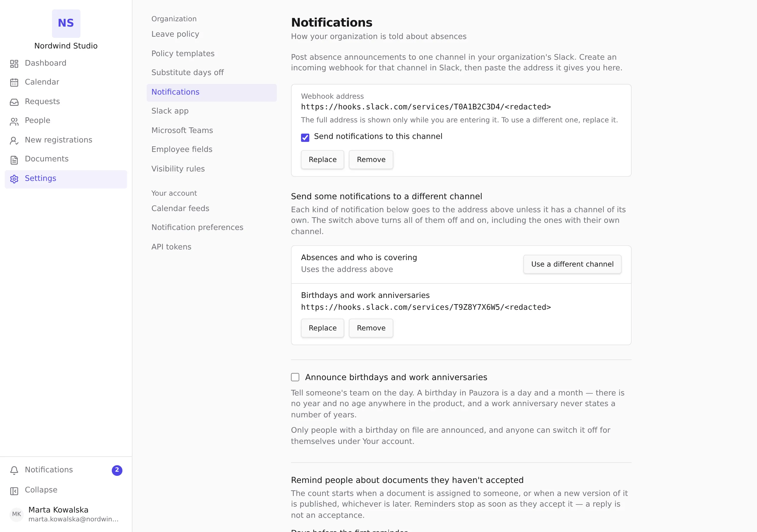Image resolution: width=757 pixels, height=532 pixels.
Task: Click the Uses the address above text
Action: click(x=347, y=270)
